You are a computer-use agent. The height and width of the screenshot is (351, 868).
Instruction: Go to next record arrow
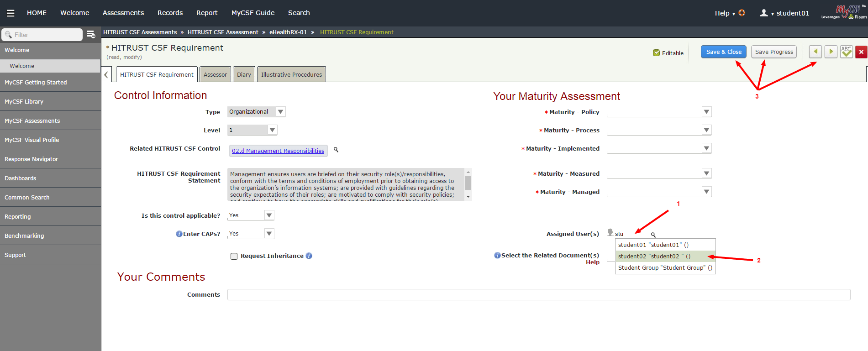tap(831, 52)
